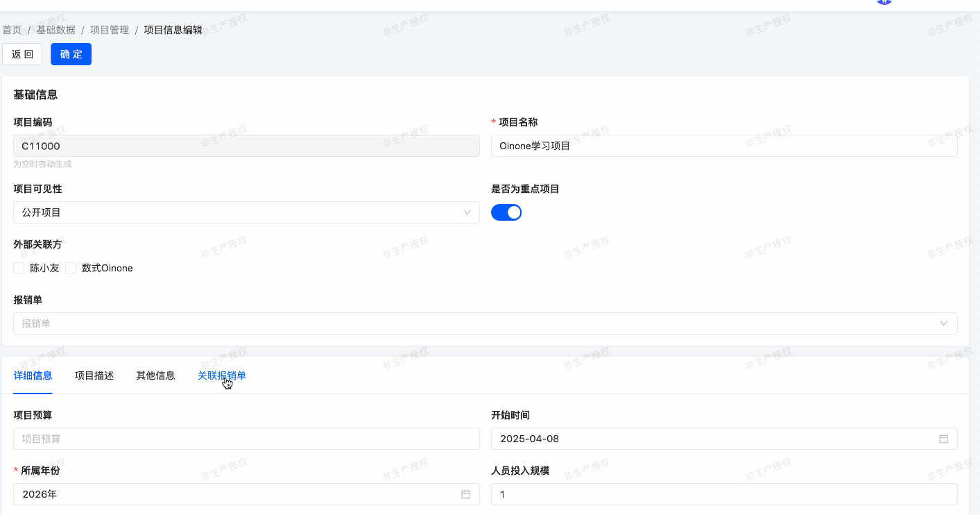Check the 陈小友 checkbox
Image resolution: width=980 pixels, height=515 pixels.
(x=19, y=268)
